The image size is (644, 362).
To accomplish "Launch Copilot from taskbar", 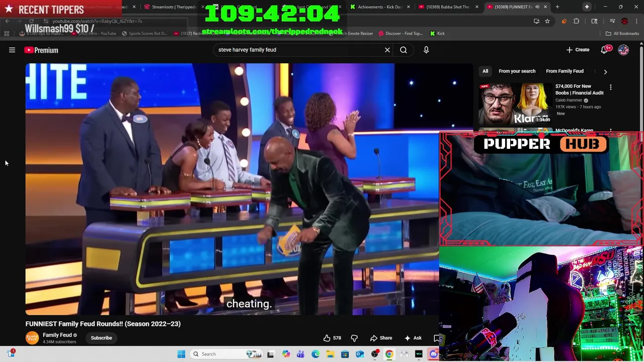I will [x=286, y=354].
